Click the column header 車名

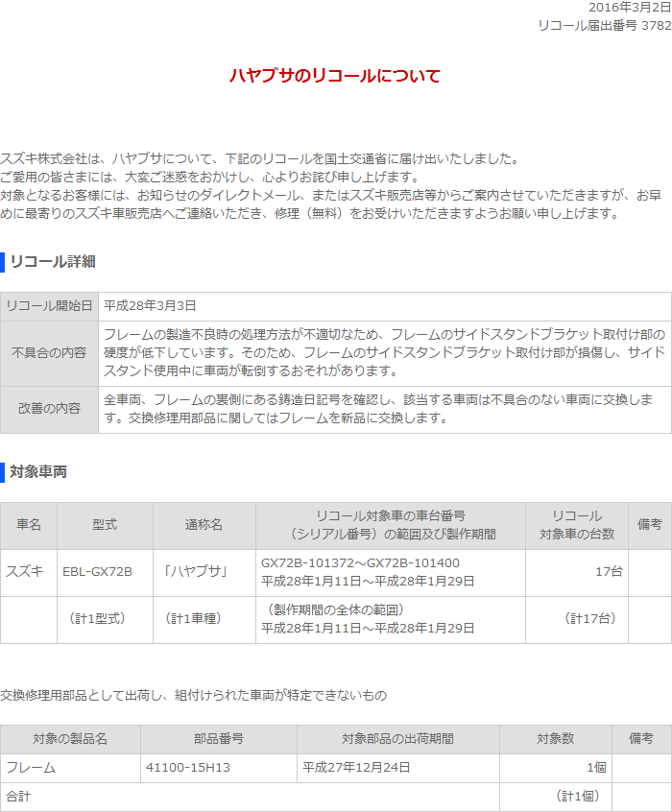pyautogui.click(x=29, y=525)
